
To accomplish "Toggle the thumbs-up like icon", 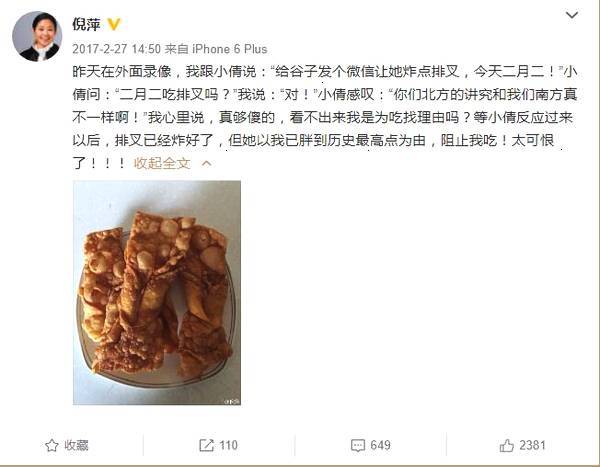I will pos(507,445).
